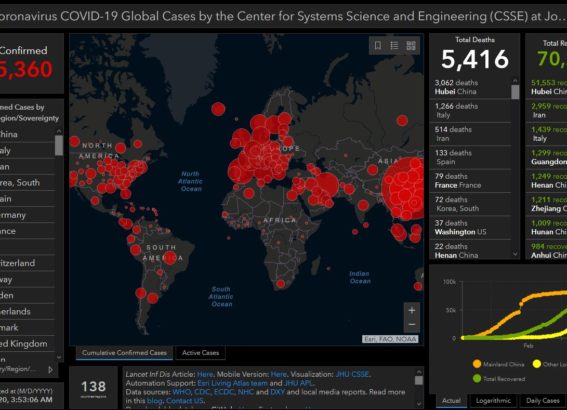Select the Anhui China 984 recovered row

[x=546, y=250]
